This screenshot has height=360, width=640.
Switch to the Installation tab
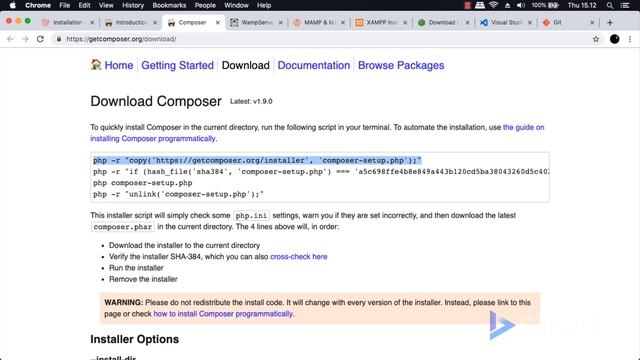click(x=67, y=22)
